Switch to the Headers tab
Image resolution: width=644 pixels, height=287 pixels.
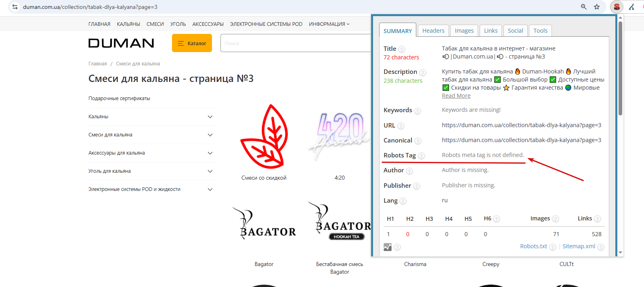tap(433, 31)
